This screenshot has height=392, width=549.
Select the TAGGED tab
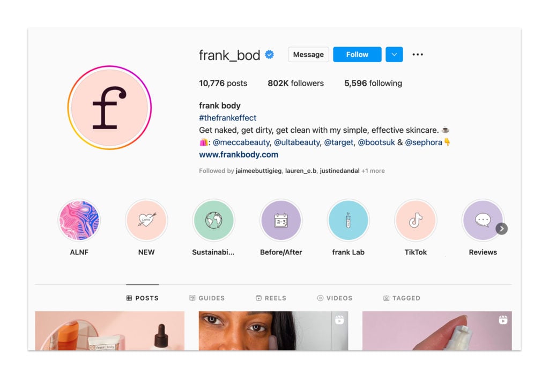(402, 298)
